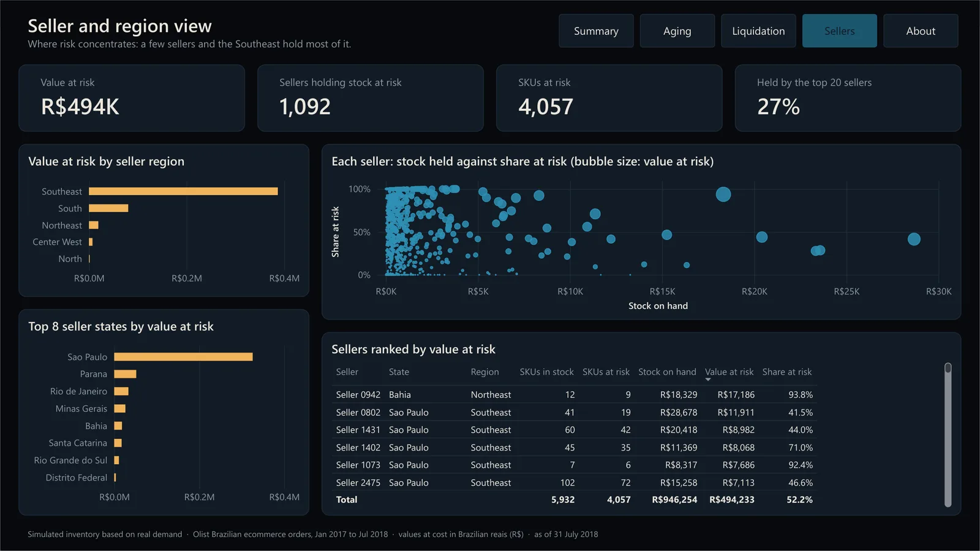Click Seller 0802 in the table
980x551 pixels.
[x=358, y=413]
